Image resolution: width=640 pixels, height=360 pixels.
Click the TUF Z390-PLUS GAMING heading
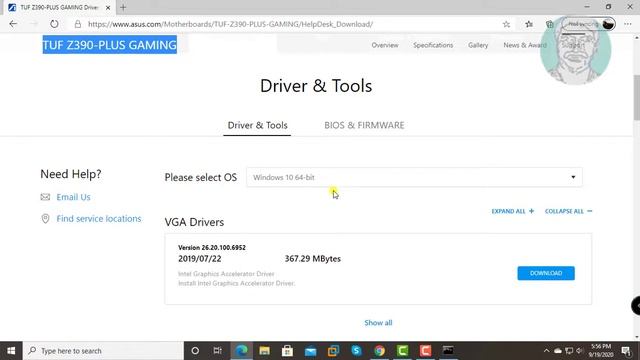pyautogui.click(x=110, y=45)
